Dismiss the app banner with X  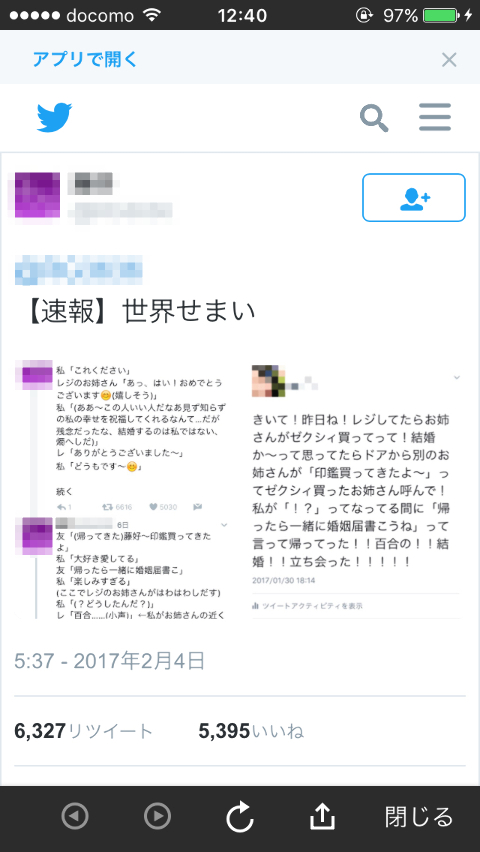449,60
